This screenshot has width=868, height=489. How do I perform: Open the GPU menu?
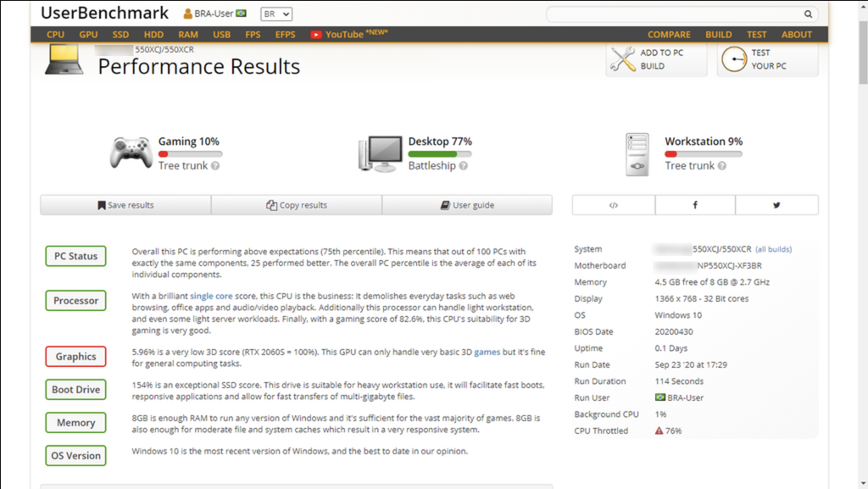coord(88,34)
